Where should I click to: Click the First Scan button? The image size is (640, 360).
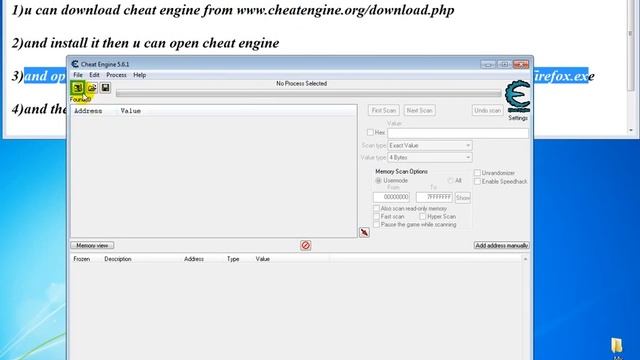384,111
